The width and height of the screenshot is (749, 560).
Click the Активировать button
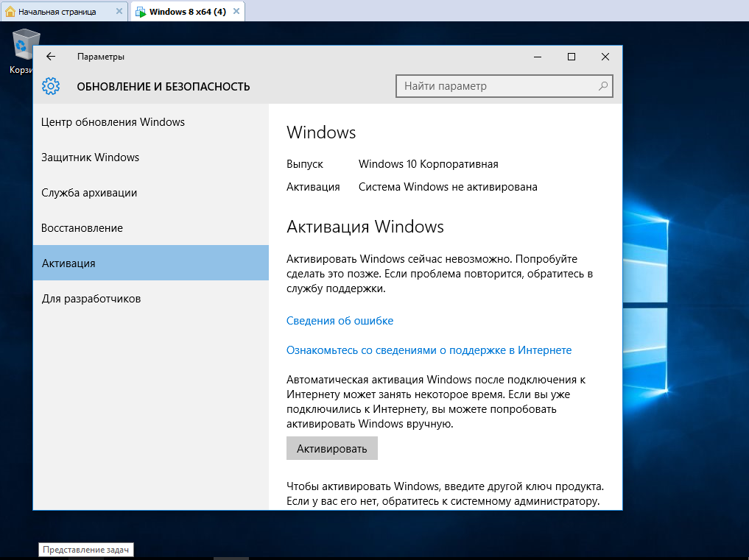[332, 448]
